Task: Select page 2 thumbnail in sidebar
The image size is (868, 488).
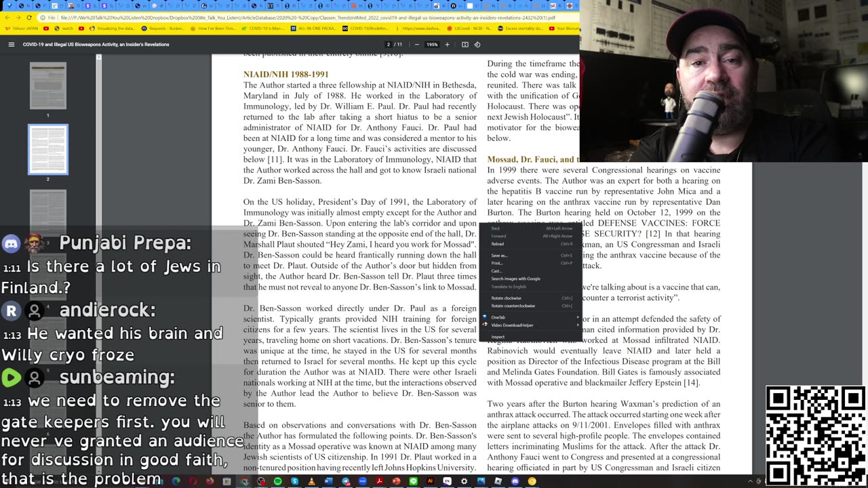Action: click(x=48, y=149)
